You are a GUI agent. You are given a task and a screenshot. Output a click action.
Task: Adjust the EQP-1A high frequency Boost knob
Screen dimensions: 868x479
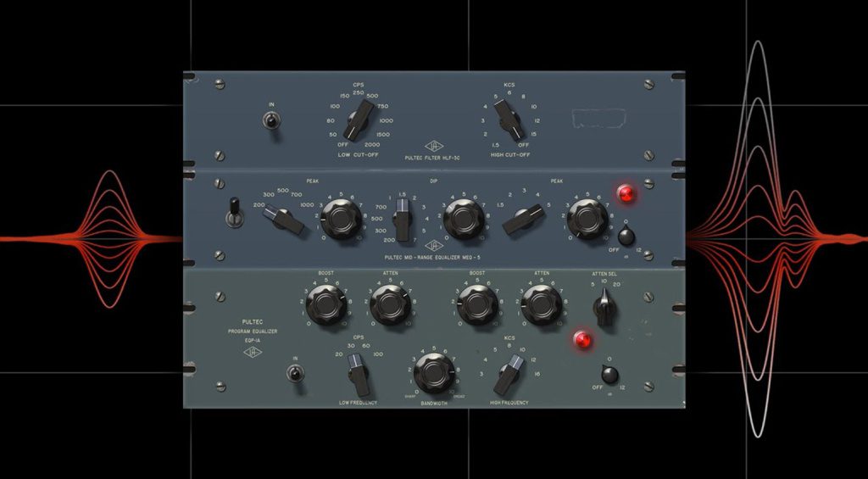click(x=477, y=304)
